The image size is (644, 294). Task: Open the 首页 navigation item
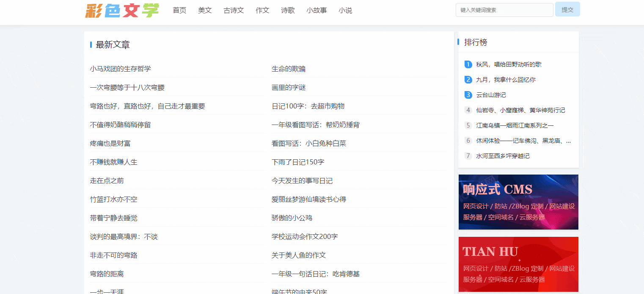pyautogui.click(x=179, y=10)
